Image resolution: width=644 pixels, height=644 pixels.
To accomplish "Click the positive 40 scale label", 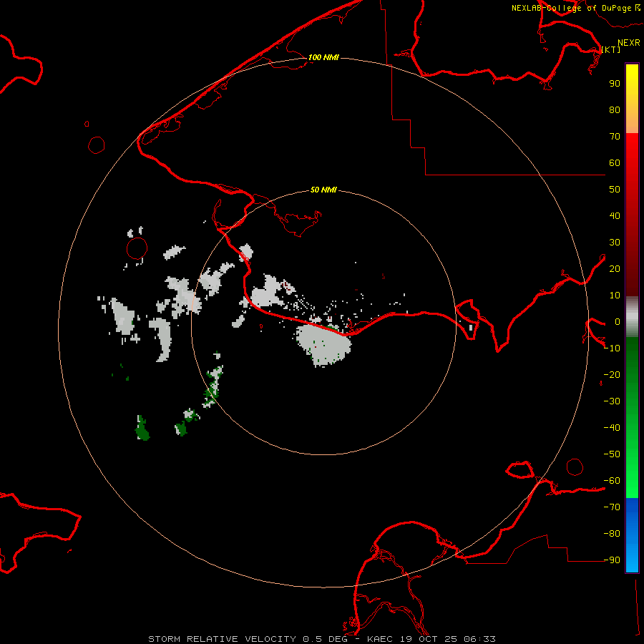I will coord(615,215).
